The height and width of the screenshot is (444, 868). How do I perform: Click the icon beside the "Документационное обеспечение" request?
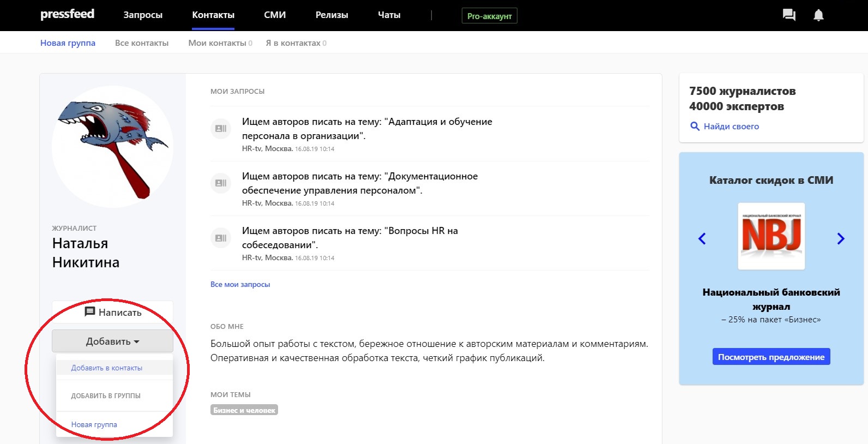[221, 183]
